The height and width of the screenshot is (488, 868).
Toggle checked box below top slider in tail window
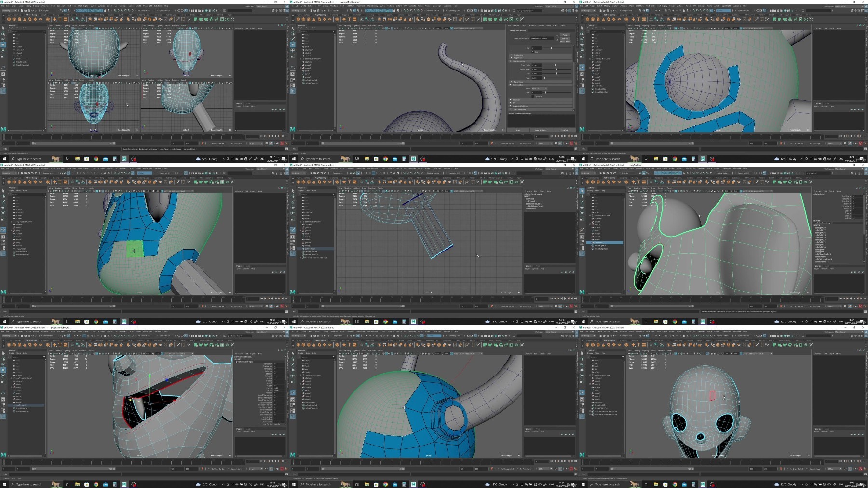(533, 52)
